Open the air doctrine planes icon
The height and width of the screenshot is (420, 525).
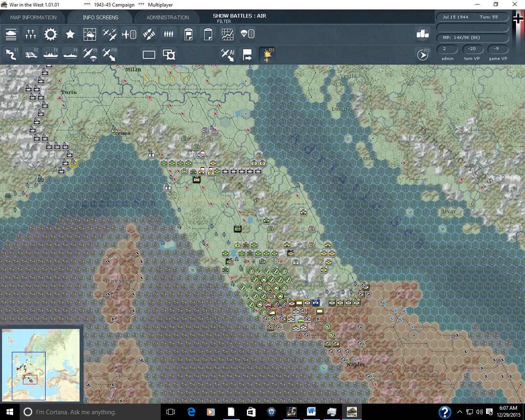point(110,34)
